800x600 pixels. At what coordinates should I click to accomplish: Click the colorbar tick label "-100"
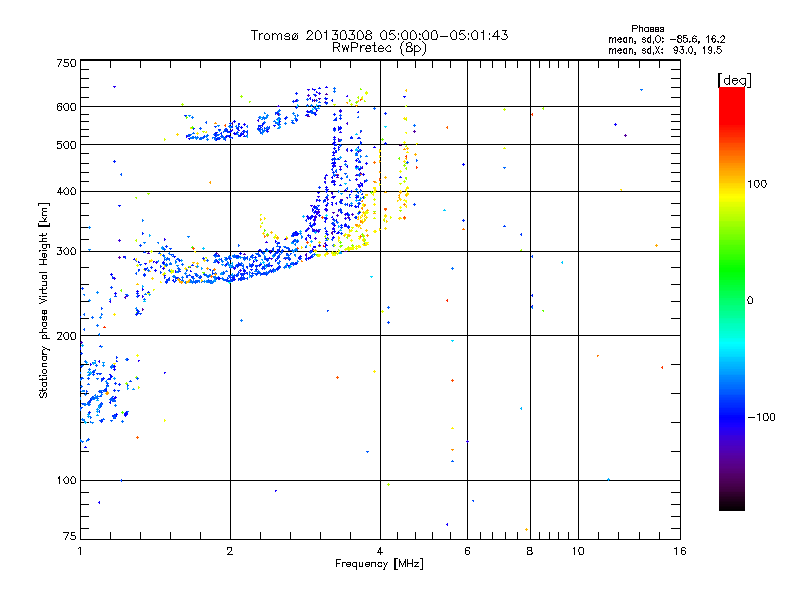pyautogui.click(x=761, y=417)
